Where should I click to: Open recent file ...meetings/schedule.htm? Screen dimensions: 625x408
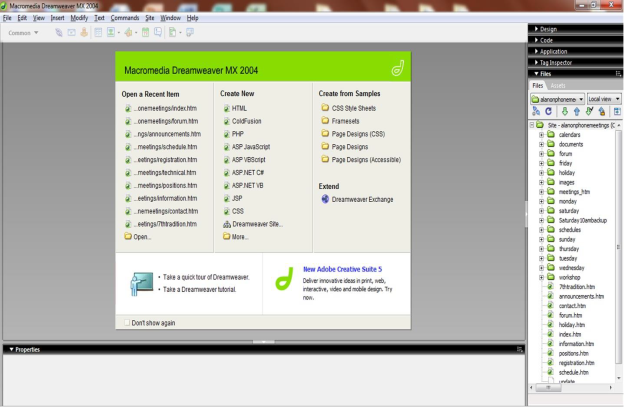click(x=165, y=147)
